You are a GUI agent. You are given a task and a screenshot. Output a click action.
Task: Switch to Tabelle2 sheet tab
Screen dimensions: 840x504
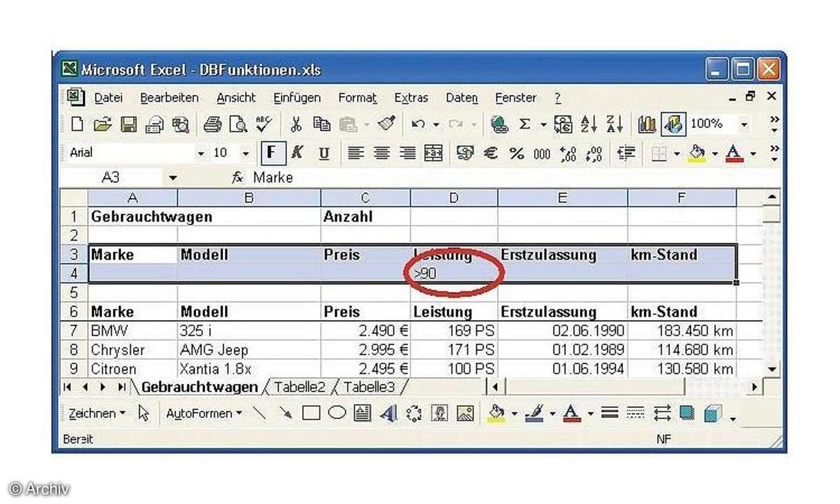click(x=300, y=387)
